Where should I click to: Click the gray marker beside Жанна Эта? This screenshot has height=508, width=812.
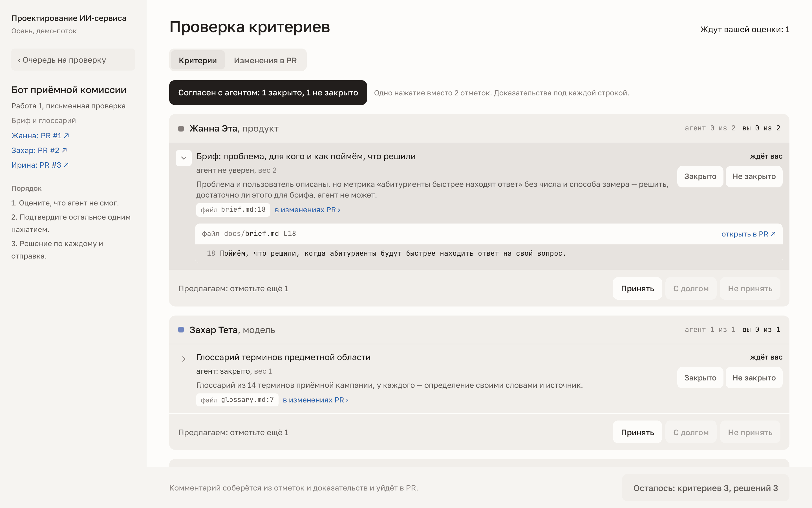[x=181, y=129]
